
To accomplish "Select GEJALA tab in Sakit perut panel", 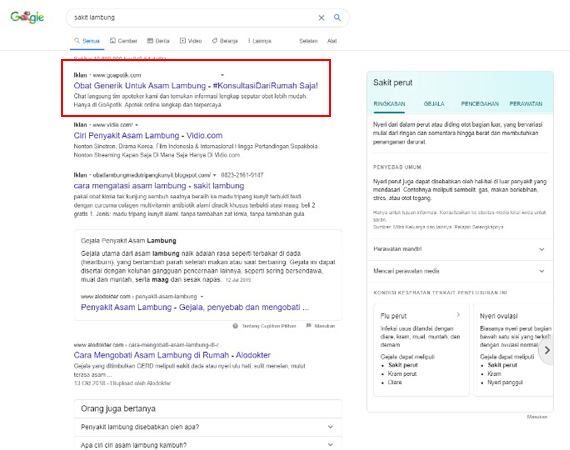I will (x=434, y=104).
